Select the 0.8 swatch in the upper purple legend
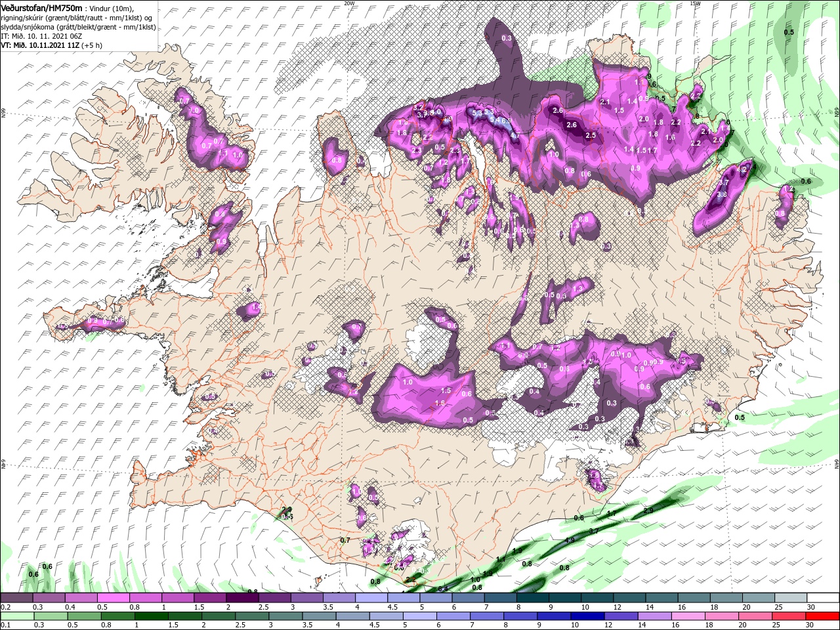The height and width of the screenshot is (630, 840). [145, 598]
